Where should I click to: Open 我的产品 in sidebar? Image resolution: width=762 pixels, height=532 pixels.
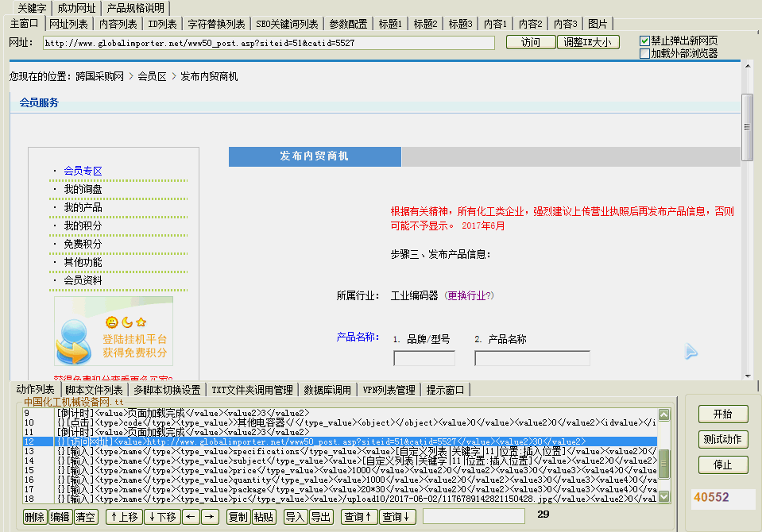click(x=83, y=207)
